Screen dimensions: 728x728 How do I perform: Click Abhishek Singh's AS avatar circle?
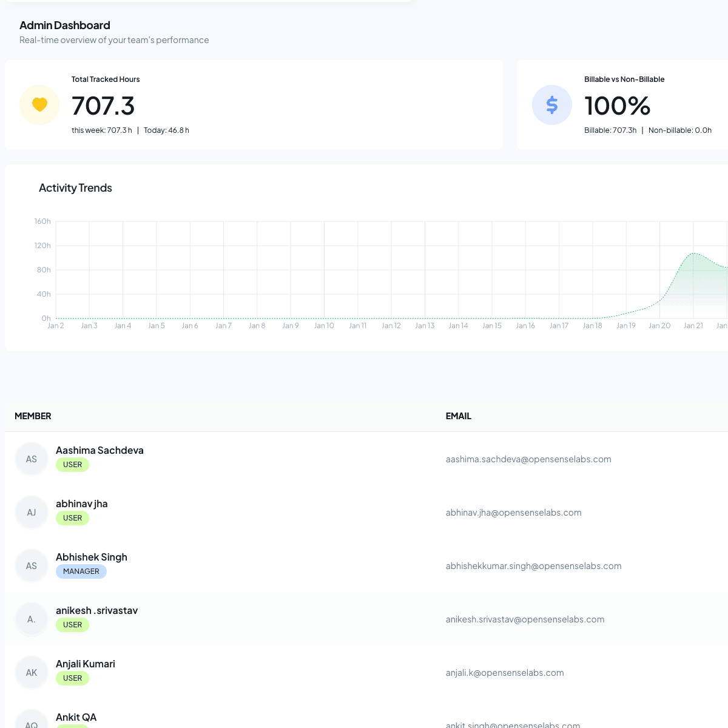(x=32, y=566)
